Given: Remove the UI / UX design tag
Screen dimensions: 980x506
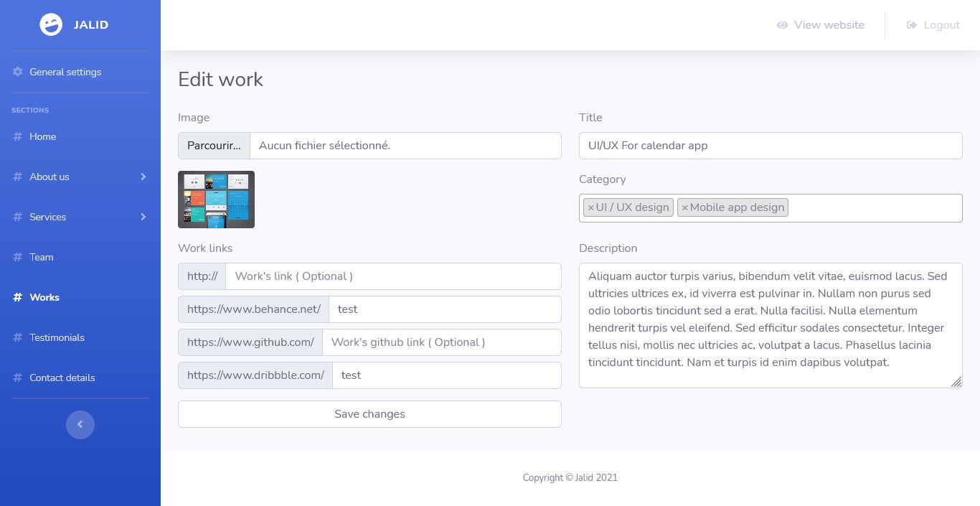Looking at the screenshot, I should (591, 207).
